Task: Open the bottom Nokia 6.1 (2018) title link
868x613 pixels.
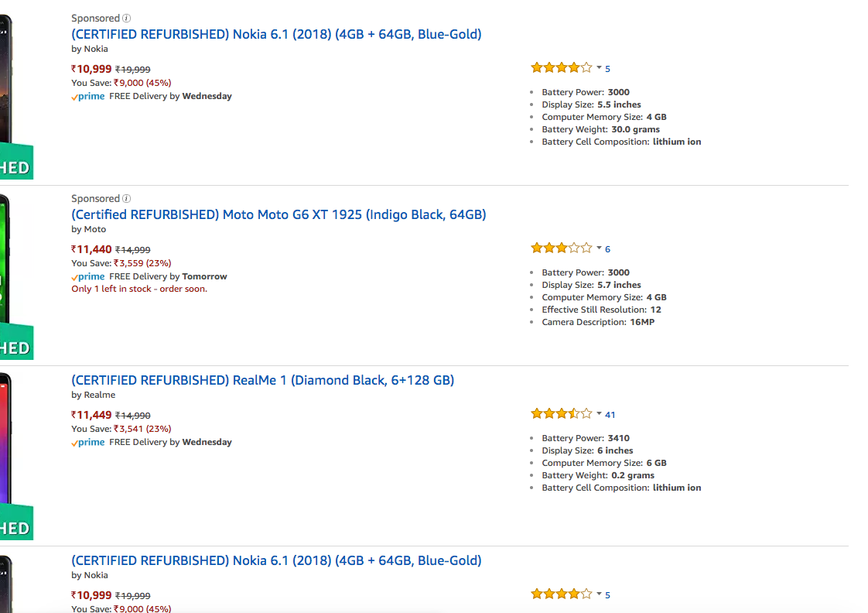Action: point(276,560)
